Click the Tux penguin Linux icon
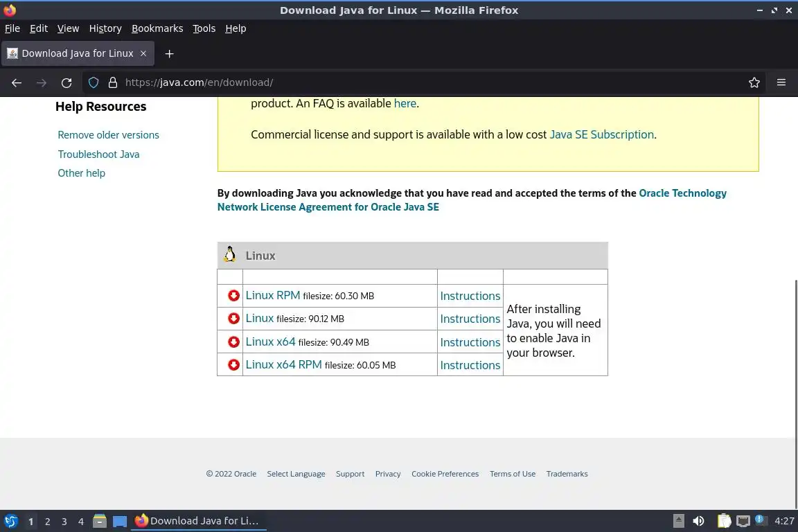The width and height of the screenshot is (798, 532). pyautogui.click(x=230, y=254)
